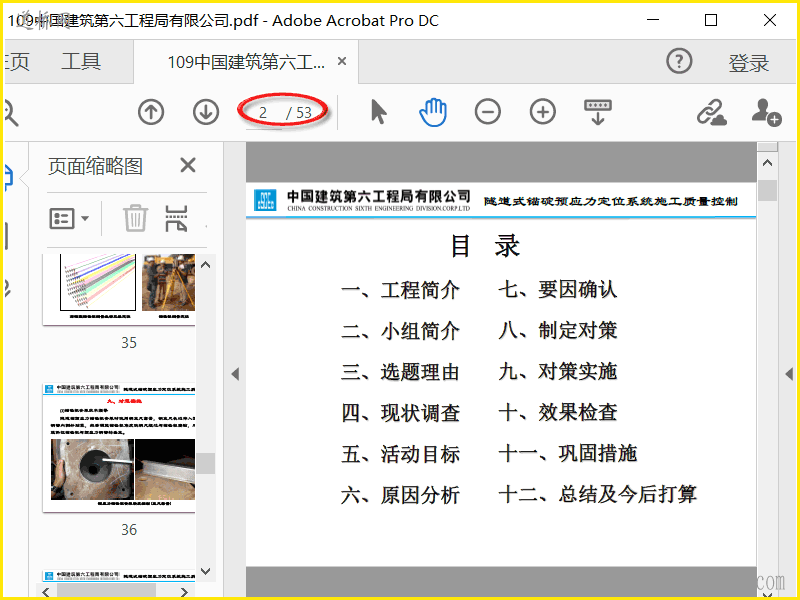Maximize the Acrobat window
The width and height of the screenshot is (800, 600).
click(x=711, y=20)
